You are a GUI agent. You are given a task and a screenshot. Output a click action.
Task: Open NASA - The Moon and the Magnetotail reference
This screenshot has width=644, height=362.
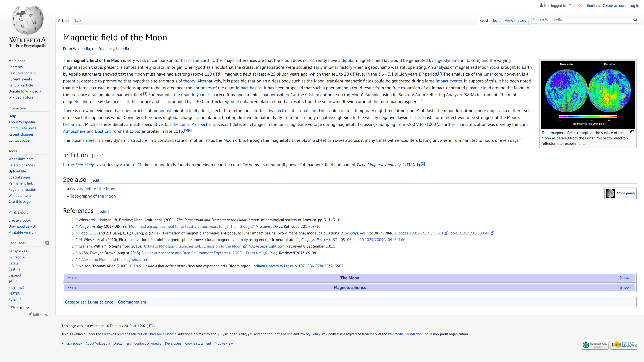tap(113, 260)
